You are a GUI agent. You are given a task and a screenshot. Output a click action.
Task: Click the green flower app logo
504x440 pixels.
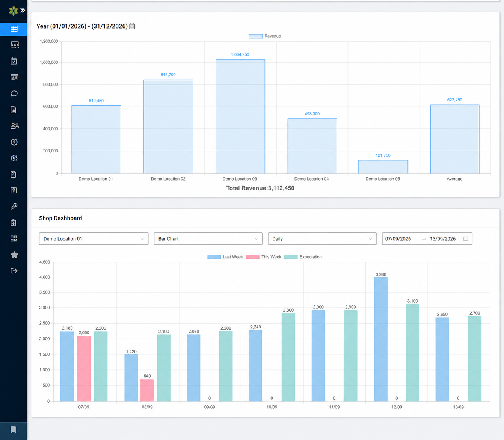point(14,11)
